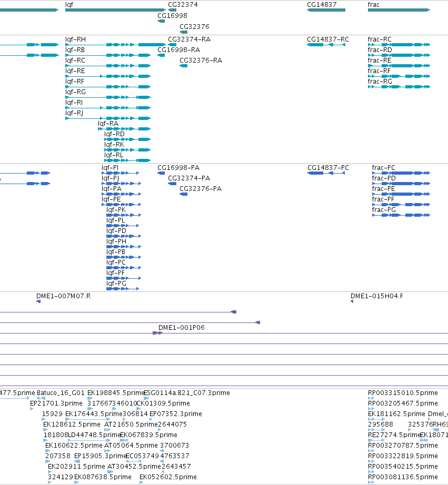This screenshot has height=485, width=448.
Task: Select the EK198845.5prime EST label
Action: [116, 393]
